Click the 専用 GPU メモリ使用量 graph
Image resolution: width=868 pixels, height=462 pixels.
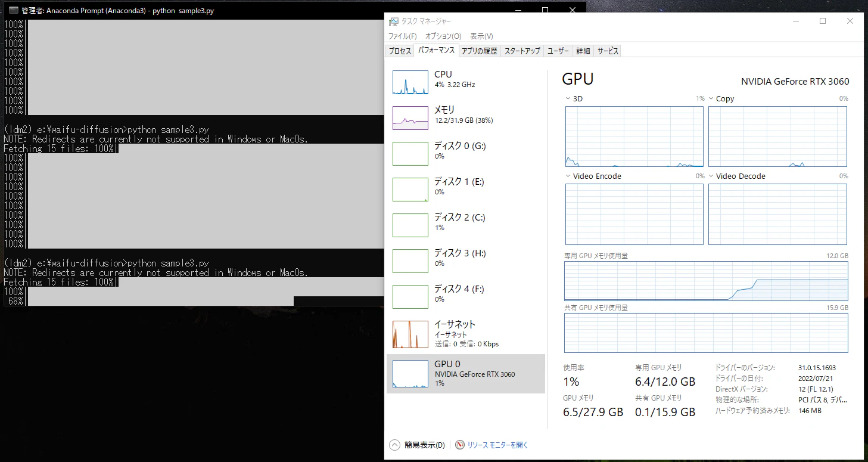pyautogui.click(x=706, y=281)
